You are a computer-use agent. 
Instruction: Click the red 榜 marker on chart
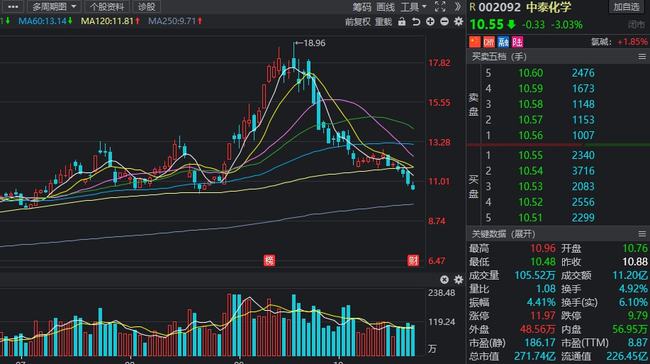point(269,260)
